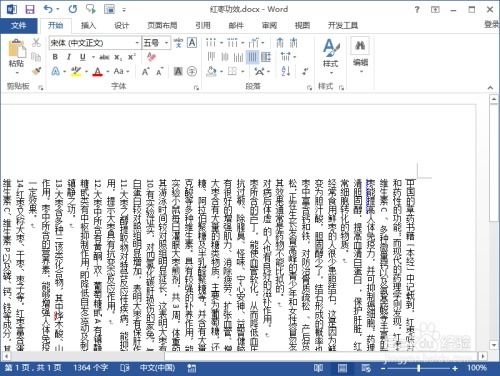Collapse the ribbon with the chevron

490,88
